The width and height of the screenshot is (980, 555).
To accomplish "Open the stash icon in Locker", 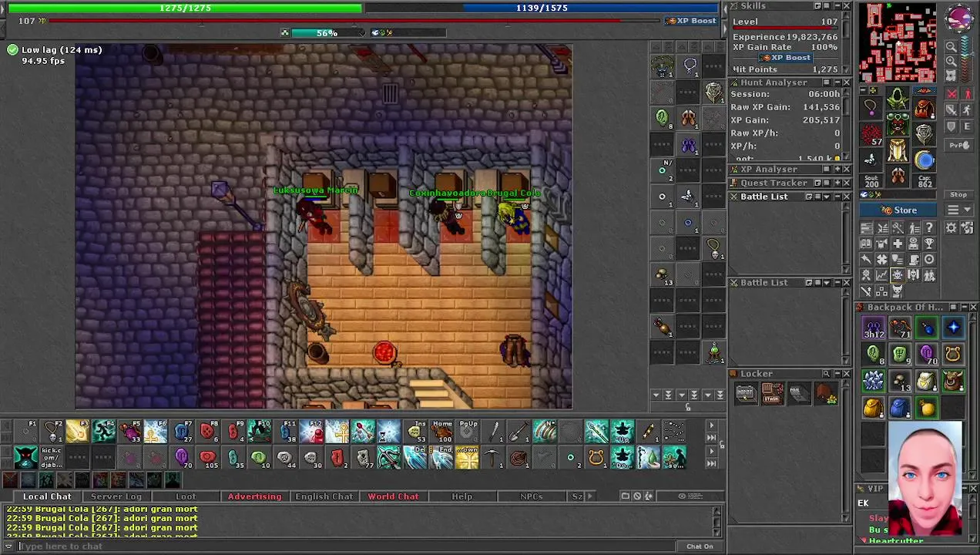I will pyautogui.click(x=773, y=394).
